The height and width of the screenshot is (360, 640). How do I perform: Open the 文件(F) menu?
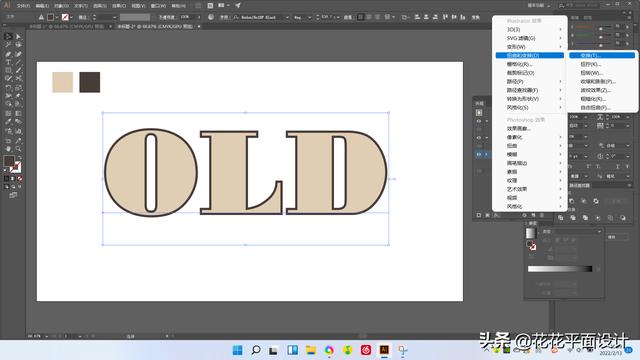(x=23, y=6)
